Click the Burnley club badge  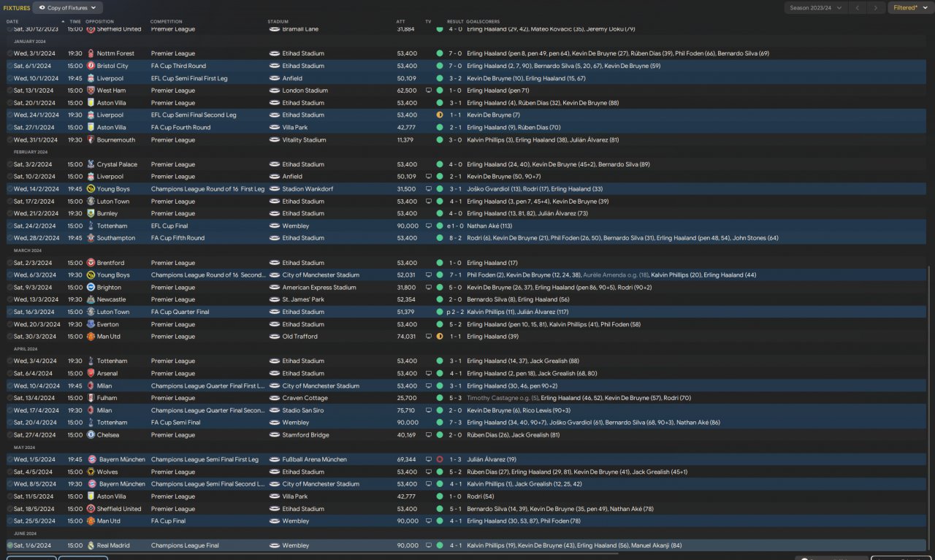[x=91, y=213]
